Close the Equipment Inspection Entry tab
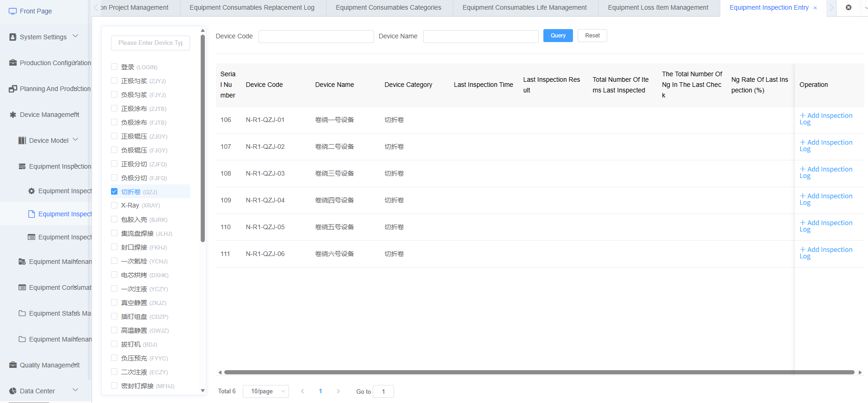Screen dimensions: 868x403 [815, 8]
